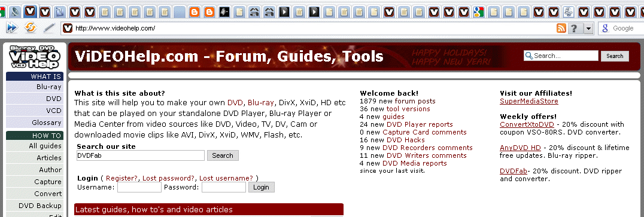Viewport: 644px width, 217px height.
Task: Visit SuperMediaStore affiliate link
Action: coord(529,101)
